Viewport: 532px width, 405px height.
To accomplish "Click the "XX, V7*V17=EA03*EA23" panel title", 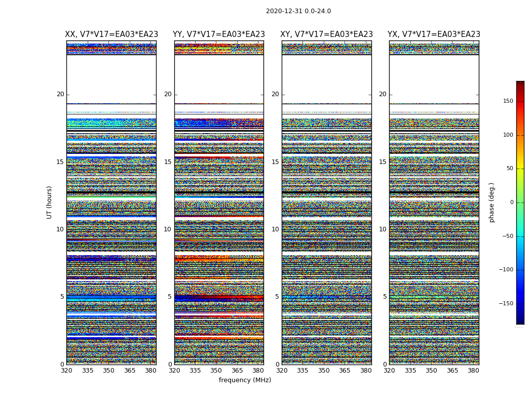I will (x=111, y=34).
